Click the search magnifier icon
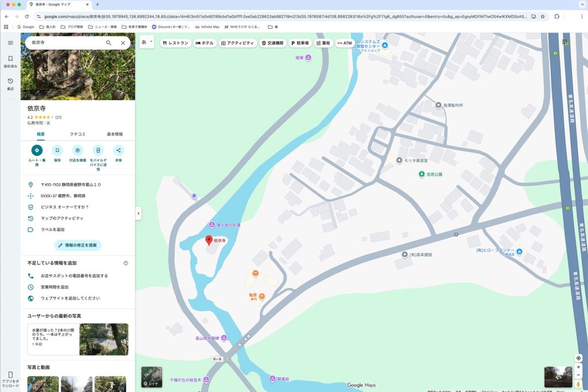588x392 pixels. click(109, 43)
